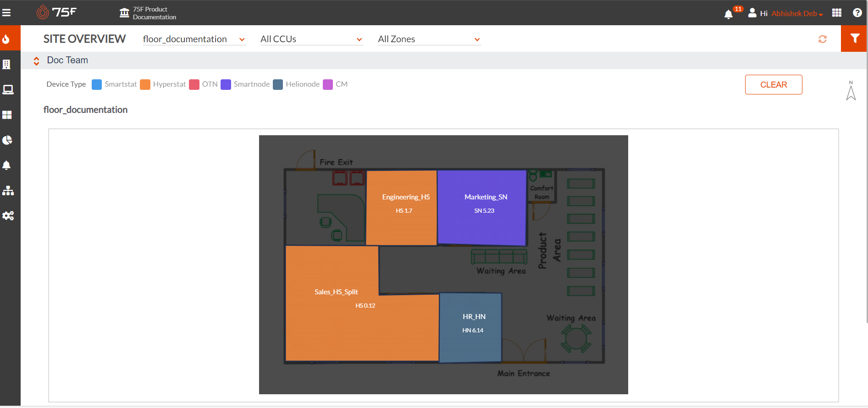The width and height of the screenshot is (868, 408).
Task: Collapse the Doc Team section
Action: pos(36,61)
